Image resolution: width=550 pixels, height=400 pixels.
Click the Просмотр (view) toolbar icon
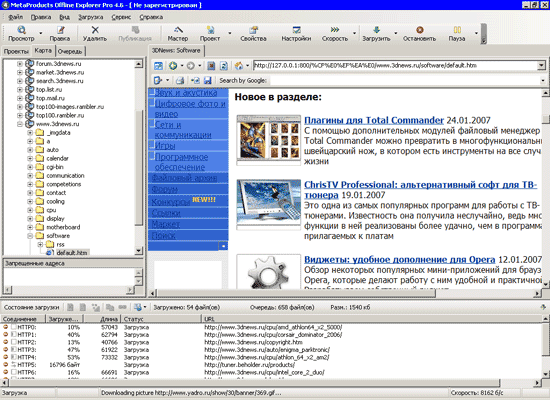(x=21, y=30)
